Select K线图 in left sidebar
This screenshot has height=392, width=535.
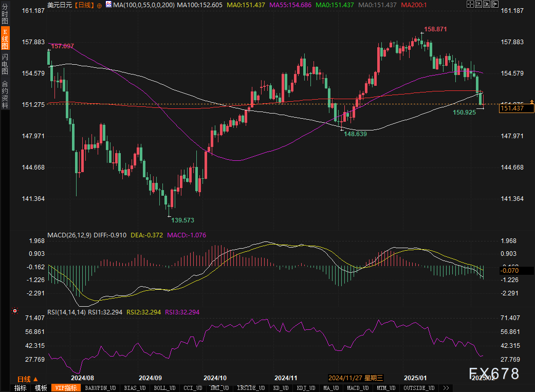coord(5,39)
